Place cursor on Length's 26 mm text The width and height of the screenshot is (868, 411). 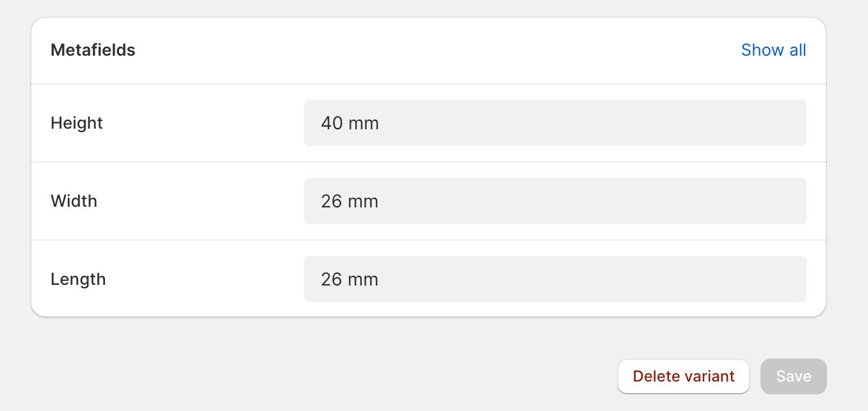[x=350, y=280]
